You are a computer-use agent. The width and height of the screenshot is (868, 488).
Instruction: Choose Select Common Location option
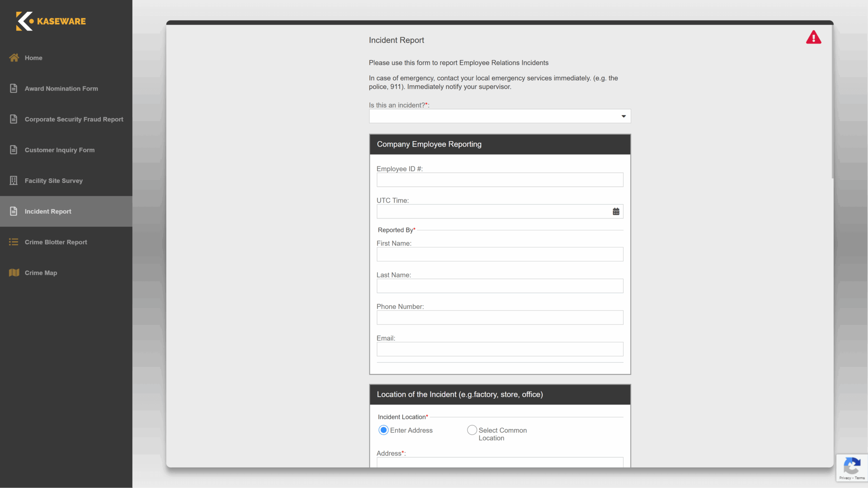point(472,430)
